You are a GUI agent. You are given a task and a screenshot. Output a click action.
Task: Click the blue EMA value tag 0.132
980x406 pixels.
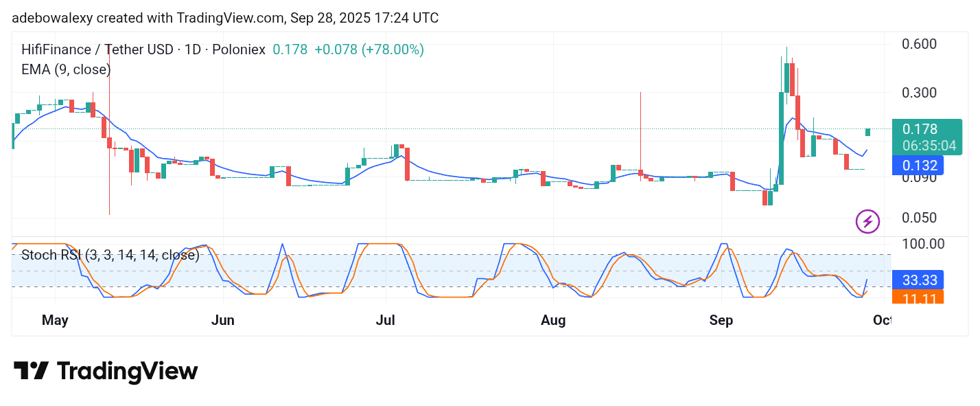pos(918,165)
